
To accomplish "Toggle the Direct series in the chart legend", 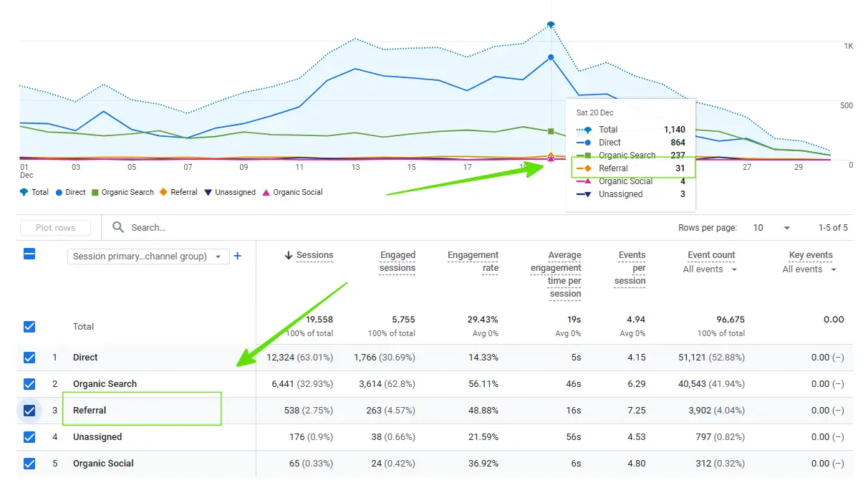I will 69,192.
